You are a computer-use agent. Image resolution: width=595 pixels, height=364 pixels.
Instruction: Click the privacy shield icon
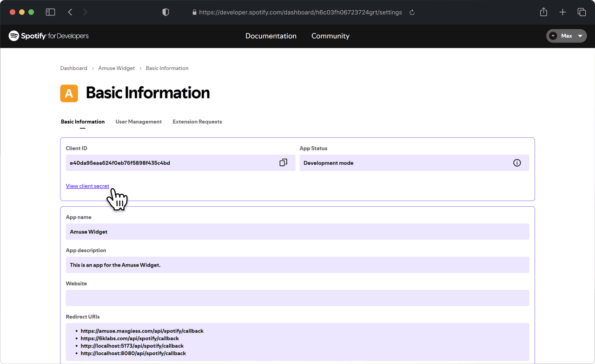(x=165, y=13)
